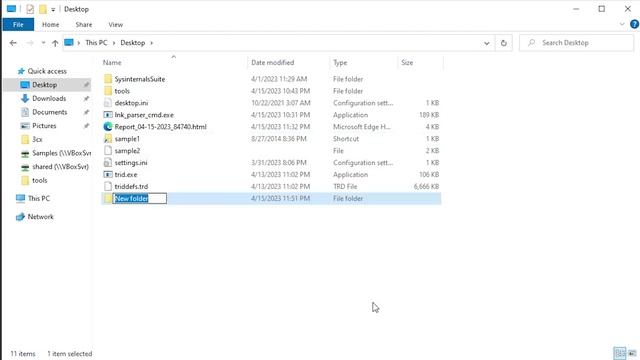Refresh the Desktop folder view

(504, 43)
